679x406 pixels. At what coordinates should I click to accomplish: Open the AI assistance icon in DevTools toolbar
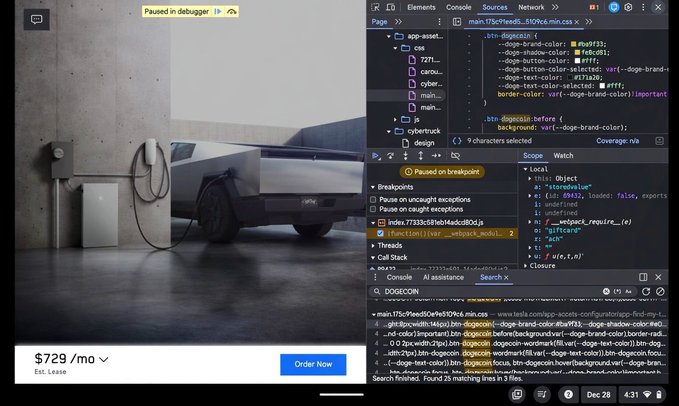point(614,7)
